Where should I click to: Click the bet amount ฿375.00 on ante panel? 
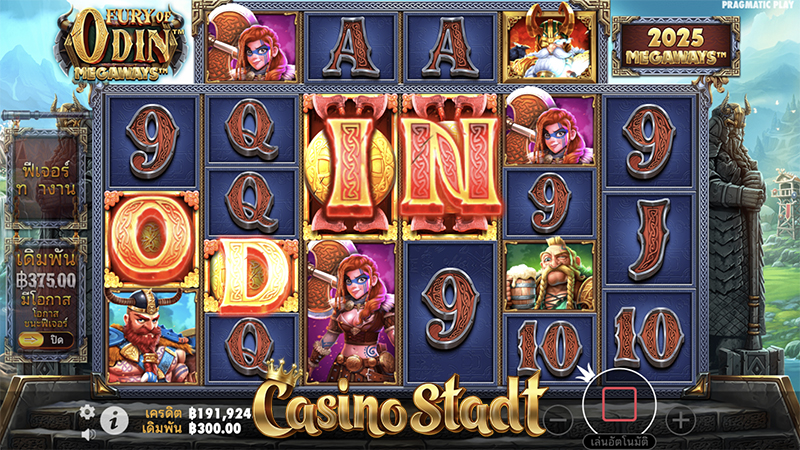pyautogui.click(x=46, y=280)
